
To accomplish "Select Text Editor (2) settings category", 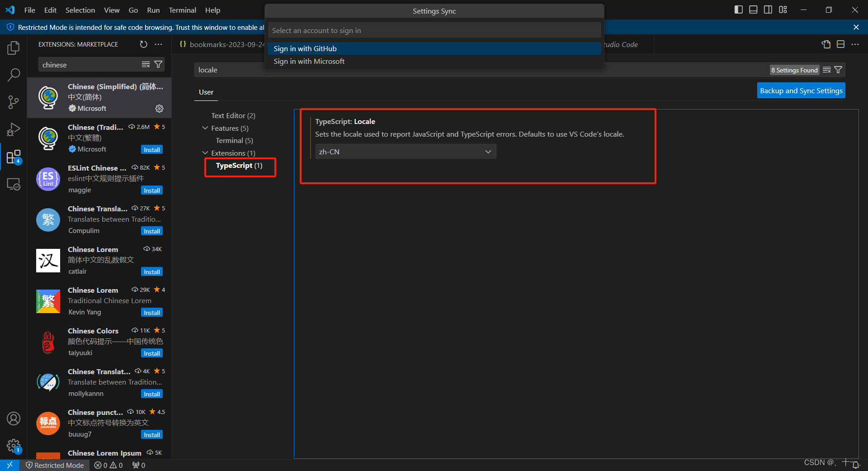I will (233, 116).
